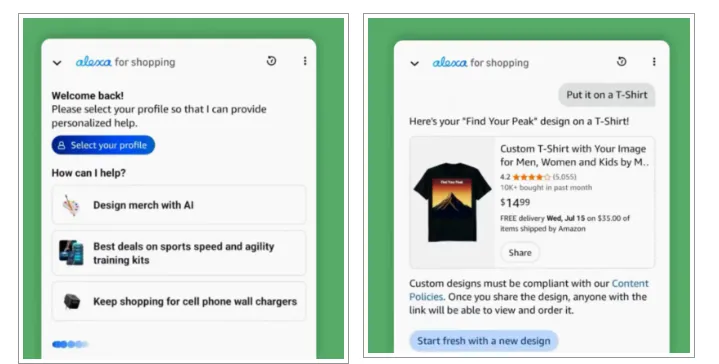Open Best deals on sports speed and agility training kits

179,253
